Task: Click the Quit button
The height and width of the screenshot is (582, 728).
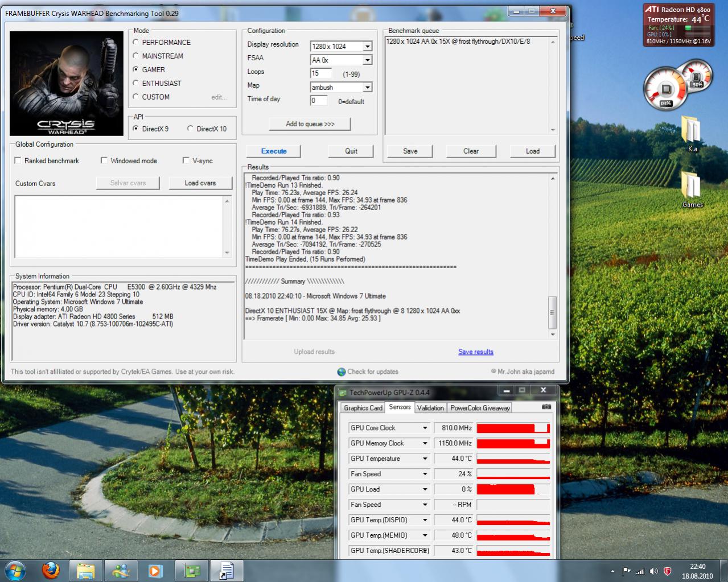Action: tap(351, 151)
